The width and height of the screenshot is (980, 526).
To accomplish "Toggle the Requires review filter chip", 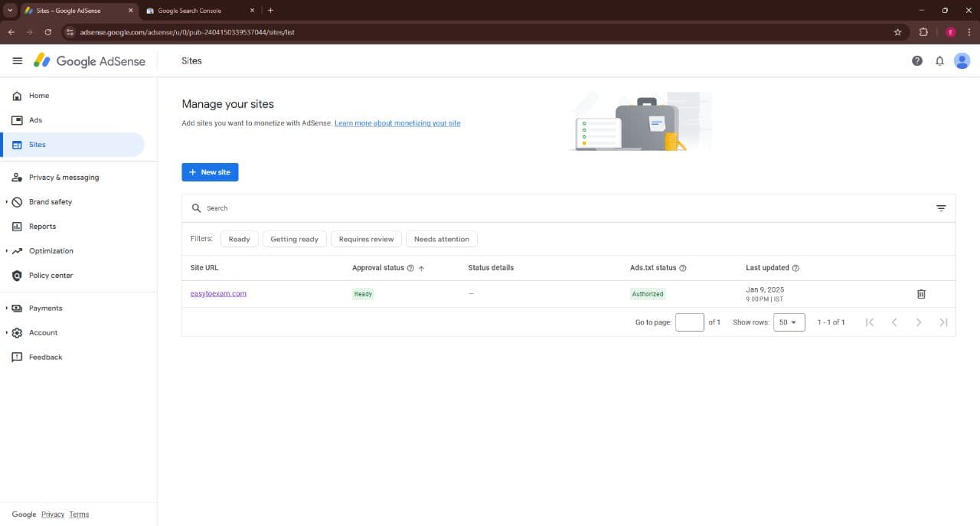I will [x=367, y=239].
